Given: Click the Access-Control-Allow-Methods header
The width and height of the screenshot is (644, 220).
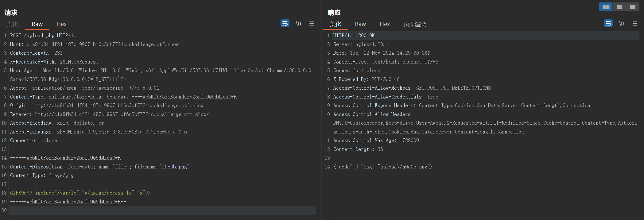Looking at the screenshot, I should (x=412, y=88).
